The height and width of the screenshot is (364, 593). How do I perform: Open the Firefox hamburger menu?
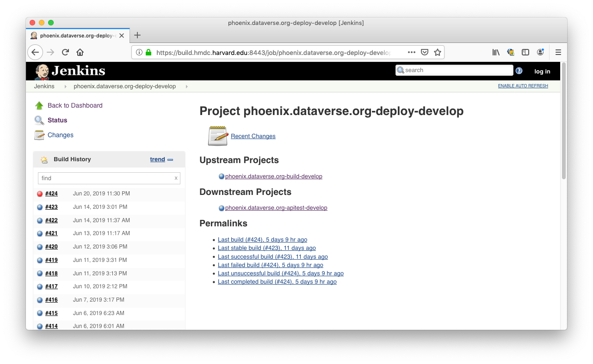coord(558,52)
